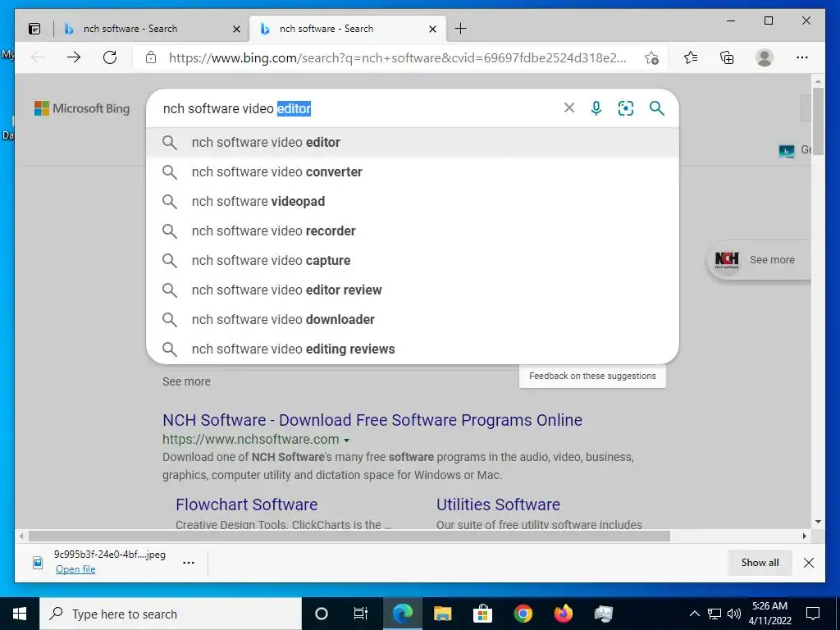This screenshot has height=630, width=840.
Task: Open the volume speaker tray icon
Action: [x=734, y=614]
